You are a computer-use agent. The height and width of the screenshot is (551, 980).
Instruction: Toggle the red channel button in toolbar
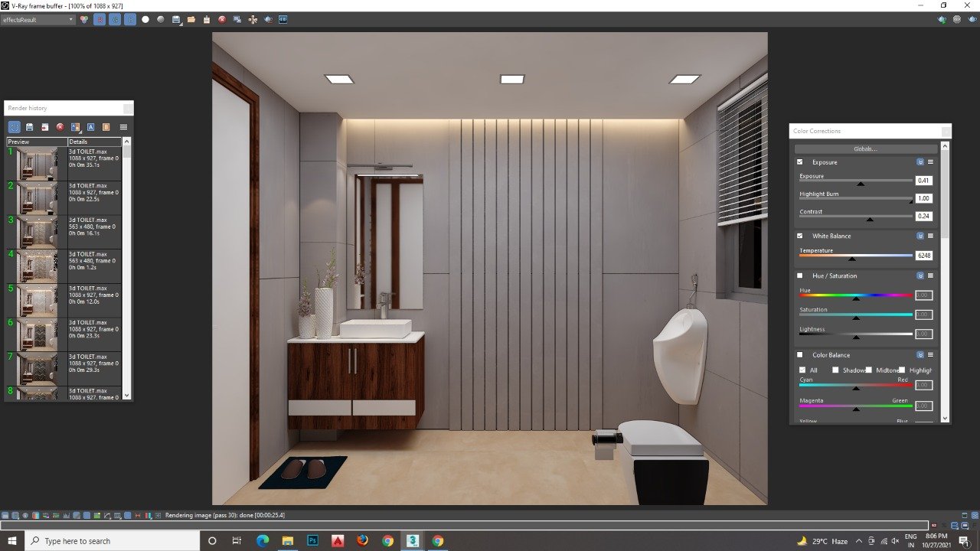click(100, 19)
